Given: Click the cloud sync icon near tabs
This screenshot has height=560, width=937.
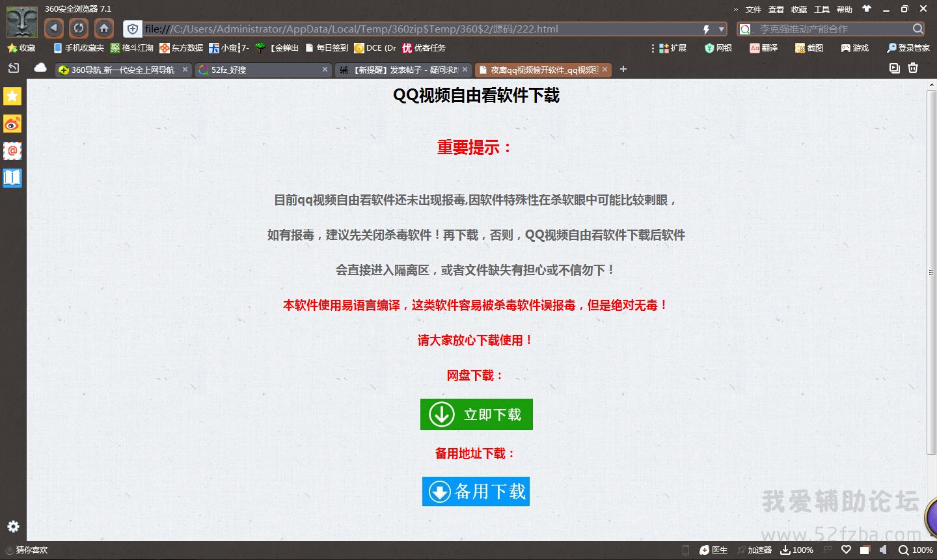Looking at the screenshot, I should click(x=40, y=68).
